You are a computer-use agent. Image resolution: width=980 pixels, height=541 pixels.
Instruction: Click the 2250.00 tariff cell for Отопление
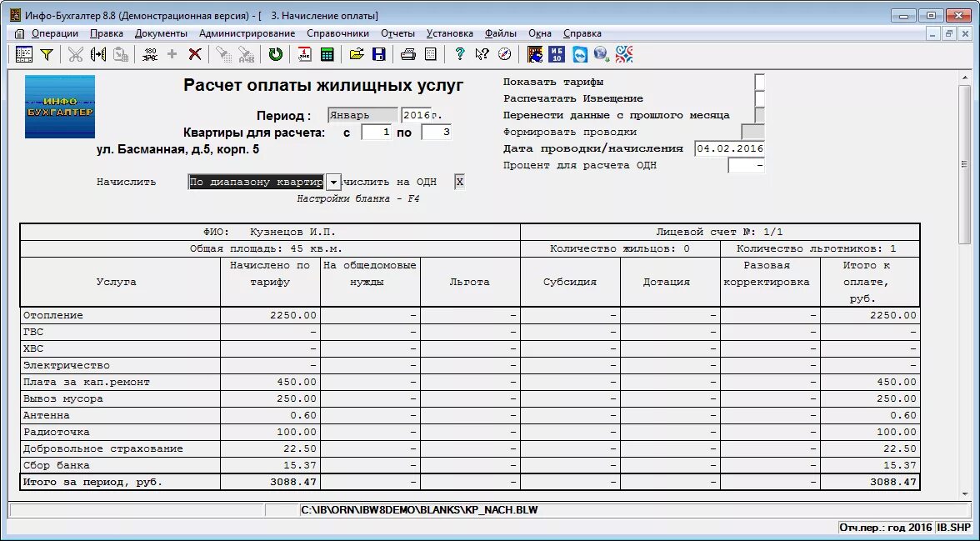(x=270, y=316)
